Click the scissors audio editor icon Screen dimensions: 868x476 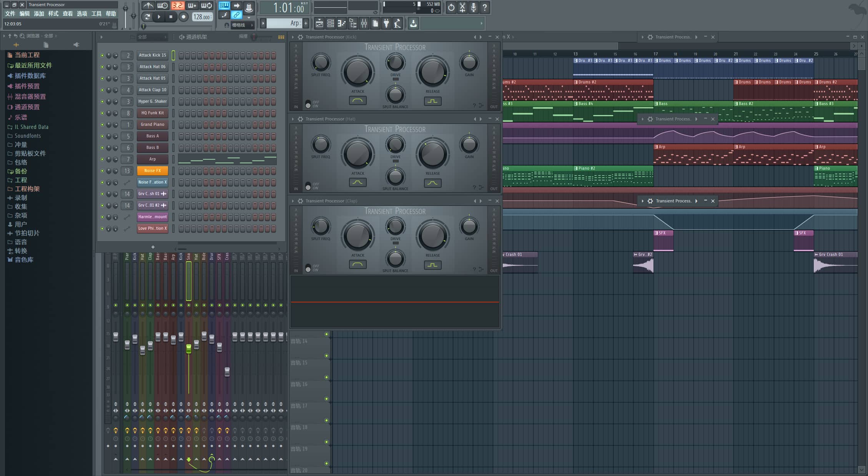[462, 7]
